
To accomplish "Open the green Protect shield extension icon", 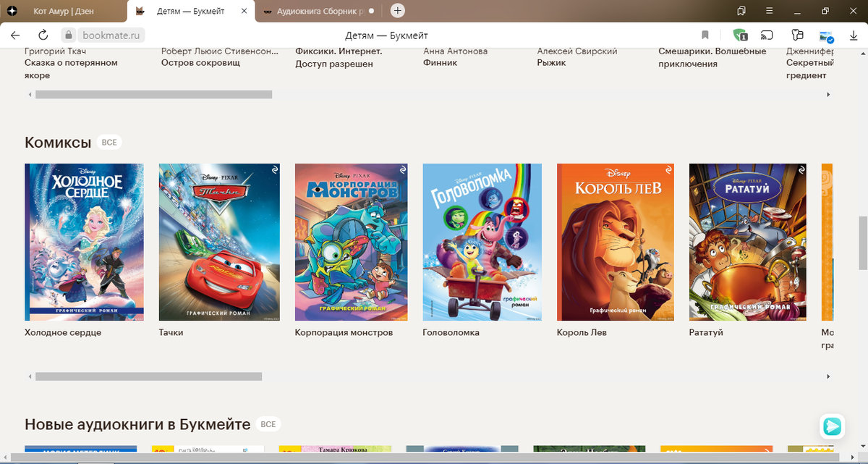I will coord(740,35).
